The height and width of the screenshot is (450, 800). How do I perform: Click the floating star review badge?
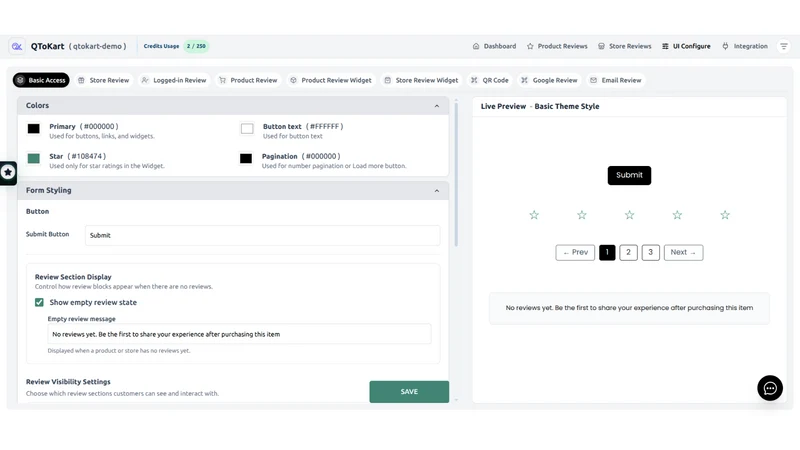(x=8, y=173)
